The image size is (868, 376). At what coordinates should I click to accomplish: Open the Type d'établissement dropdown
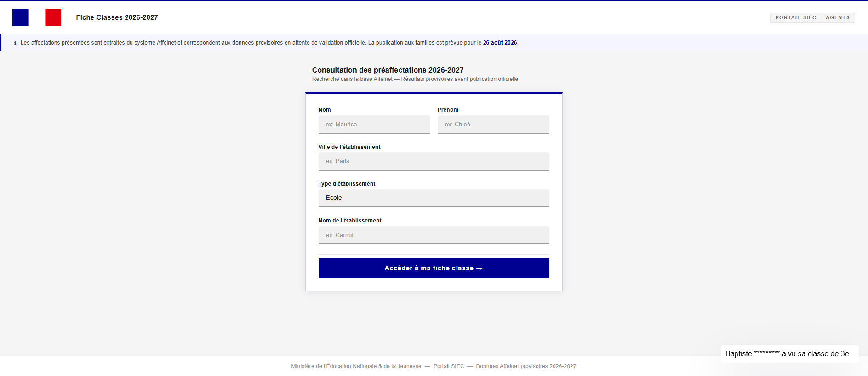click(x=434, y=198)
